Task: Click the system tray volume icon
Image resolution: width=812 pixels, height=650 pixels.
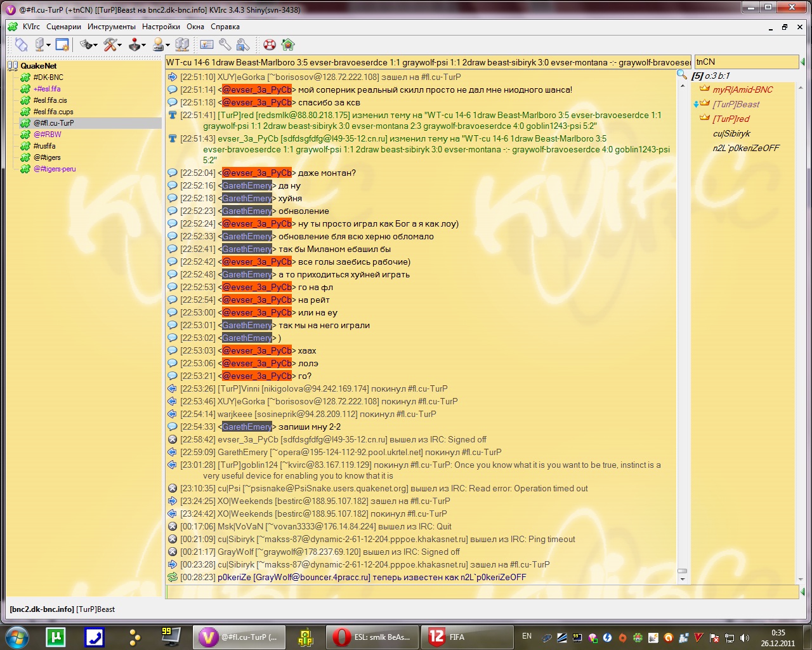Action: [x=745, y=638]
